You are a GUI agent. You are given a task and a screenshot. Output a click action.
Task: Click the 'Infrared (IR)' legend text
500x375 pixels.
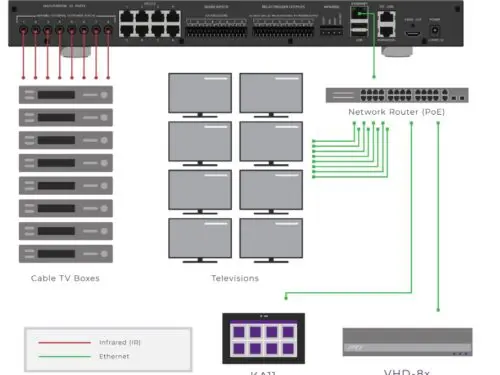tap(120, 342)
